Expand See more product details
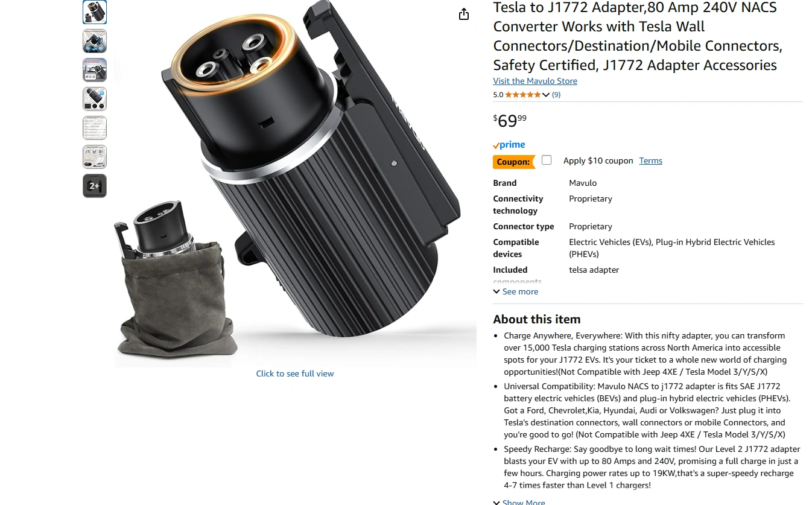Screen dimensions: 812x505 point(516,291)
